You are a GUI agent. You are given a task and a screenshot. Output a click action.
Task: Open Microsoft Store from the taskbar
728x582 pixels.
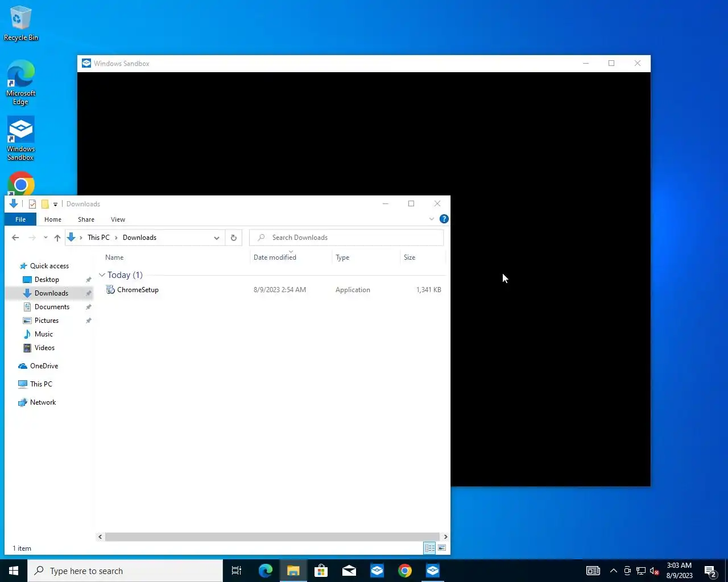point(321,571)
